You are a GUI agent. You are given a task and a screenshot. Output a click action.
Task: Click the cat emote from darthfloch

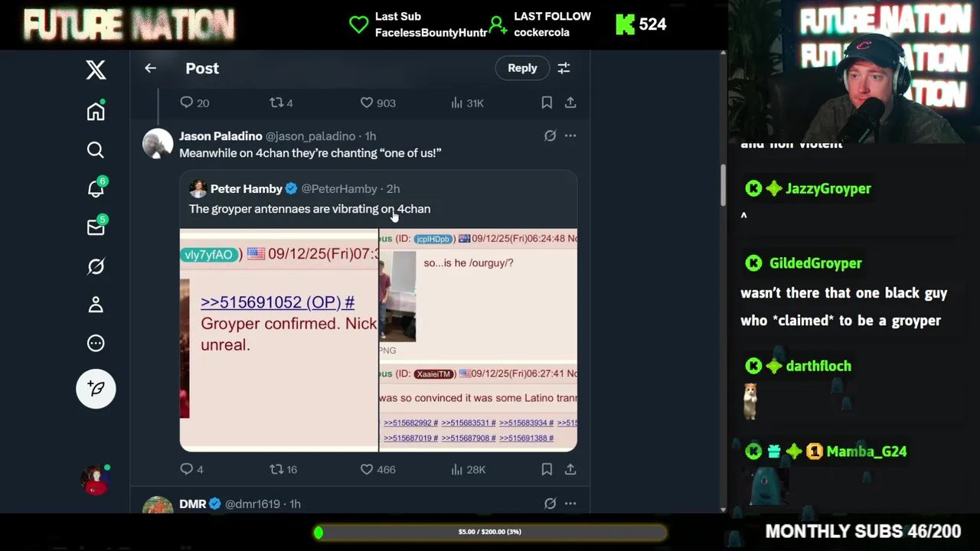coord(750,400)
